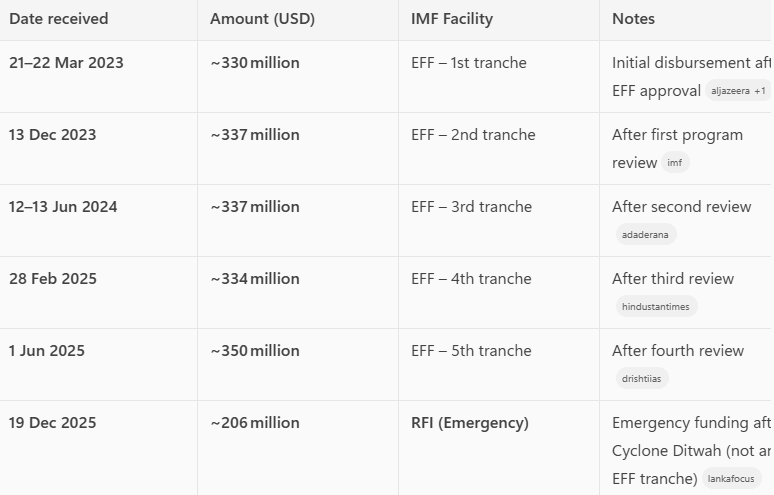Viewport: 774px width, 495px height.
Task: Click the After fourth review note text
Action: [x=678, y=351]
